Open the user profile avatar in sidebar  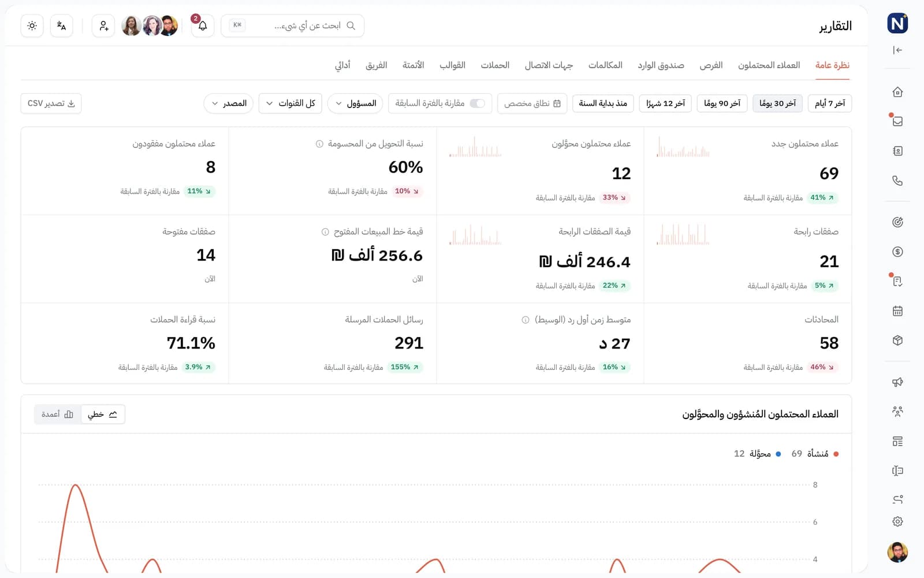[897, 552]
